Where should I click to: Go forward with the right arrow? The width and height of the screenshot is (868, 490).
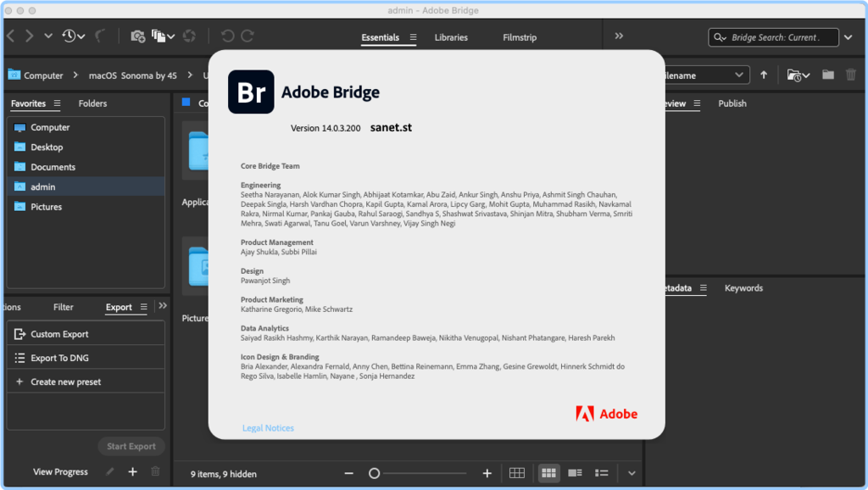pyautogui.click(x=30, y=36)
